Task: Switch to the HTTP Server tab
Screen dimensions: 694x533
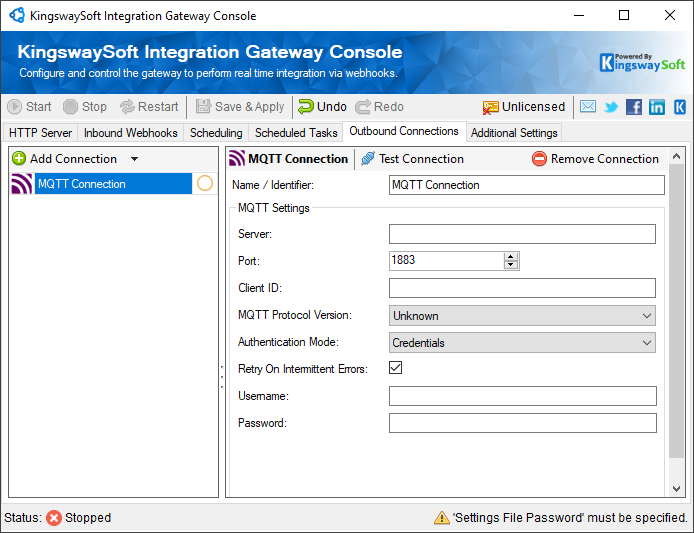Action: 40,133
